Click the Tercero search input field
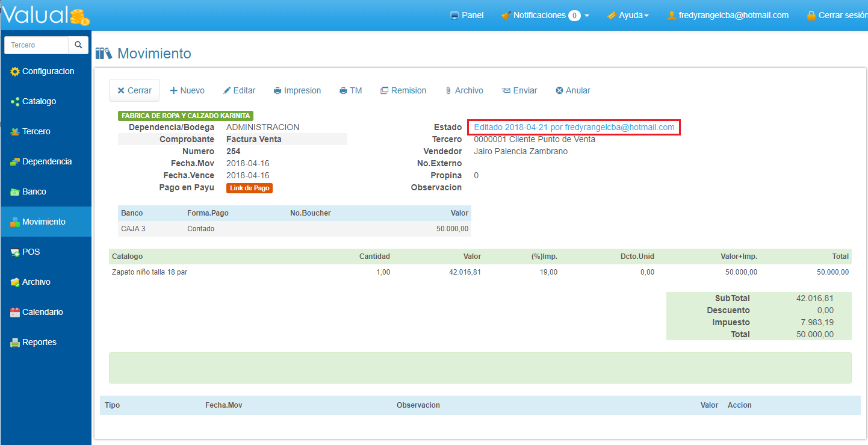The height and width of the screenshot is (445, 868). [36, 45]
